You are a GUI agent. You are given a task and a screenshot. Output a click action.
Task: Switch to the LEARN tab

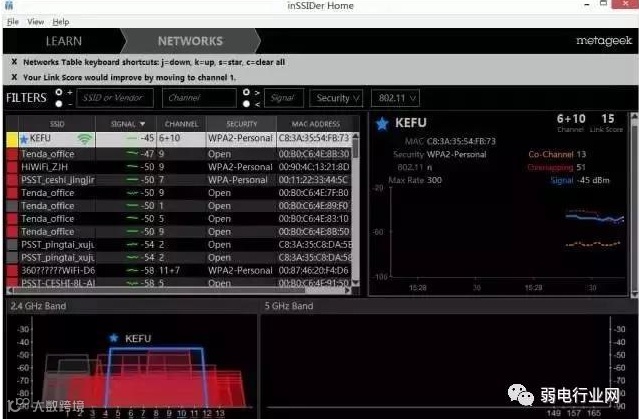(64, 41)
